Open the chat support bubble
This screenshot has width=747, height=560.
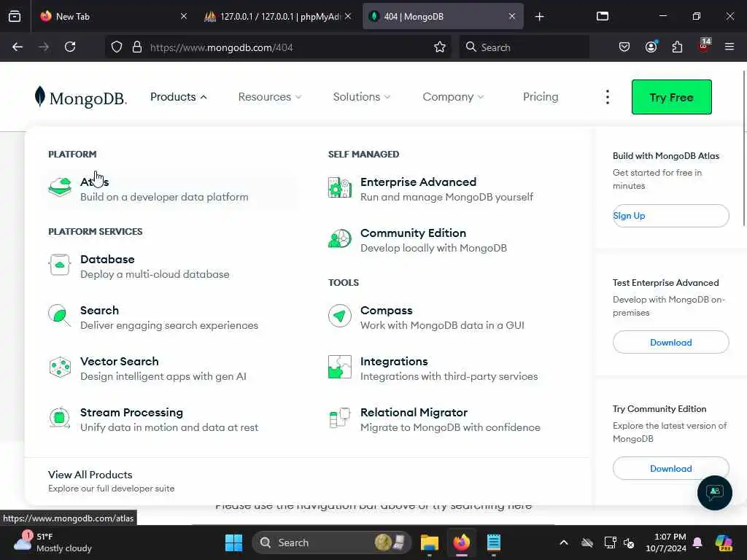point(715,493)
